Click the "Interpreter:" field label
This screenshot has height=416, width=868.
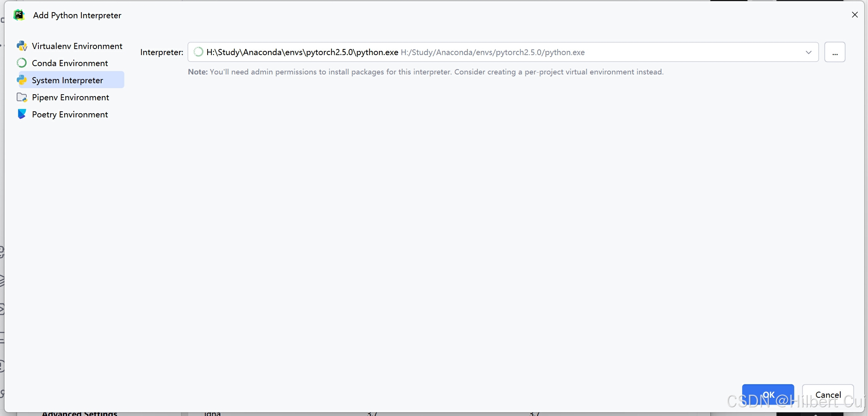162,52
